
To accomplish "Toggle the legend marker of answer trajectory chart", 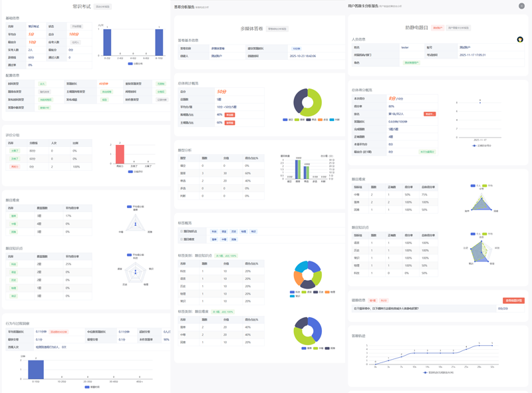I will pyautogui.click(x=426, y=372).
